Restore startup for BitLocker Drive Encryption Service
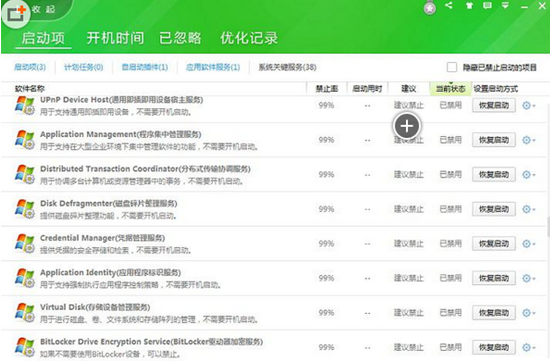 (494, 347)
